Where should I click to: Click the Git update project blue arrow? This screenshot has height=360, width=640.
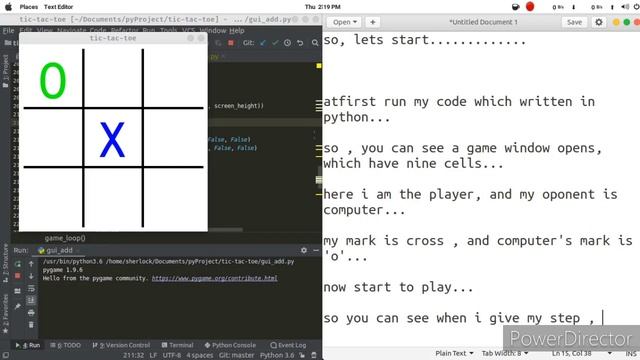[x=263, y=42]
